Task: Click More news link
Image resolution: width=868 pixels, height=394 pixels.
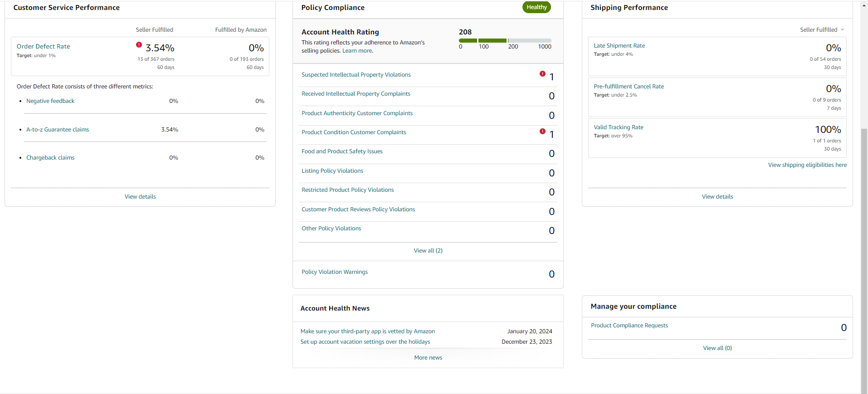Action: [428, 358]
